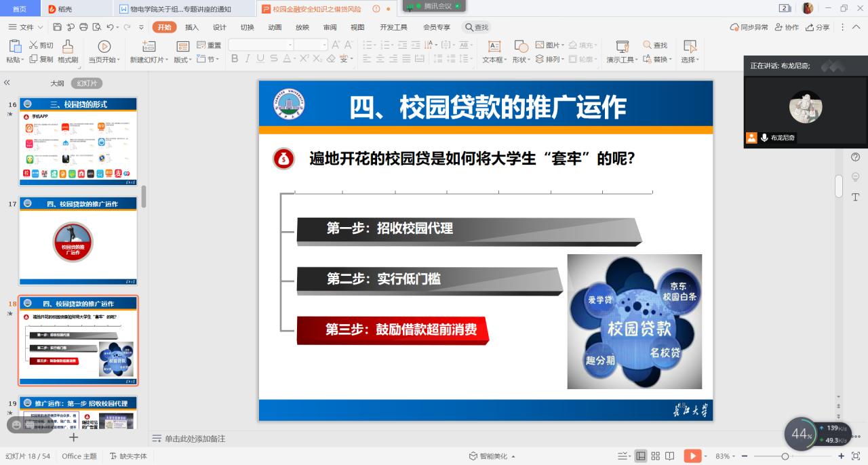This screenshot has width=868, height=465.
Task: Click the Share (分享) button
Action: (x=818, y=27)
